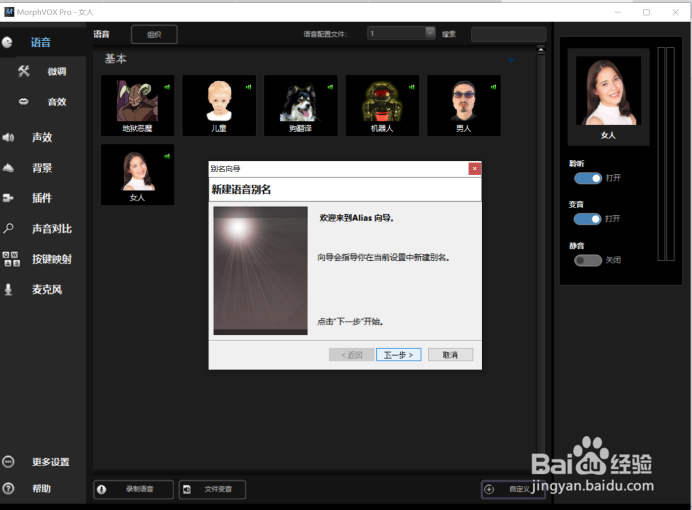Minimize the MorphVOX Pro window
Image resolution: width=692 pixels, height=510 pixels.
click(x=618, y=12)
